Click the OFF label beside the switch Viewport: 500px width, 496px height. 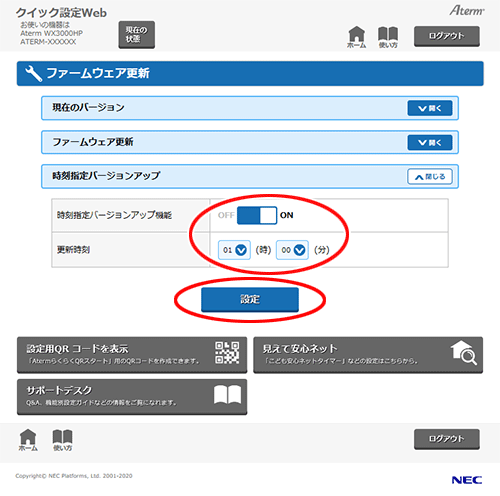226,215
